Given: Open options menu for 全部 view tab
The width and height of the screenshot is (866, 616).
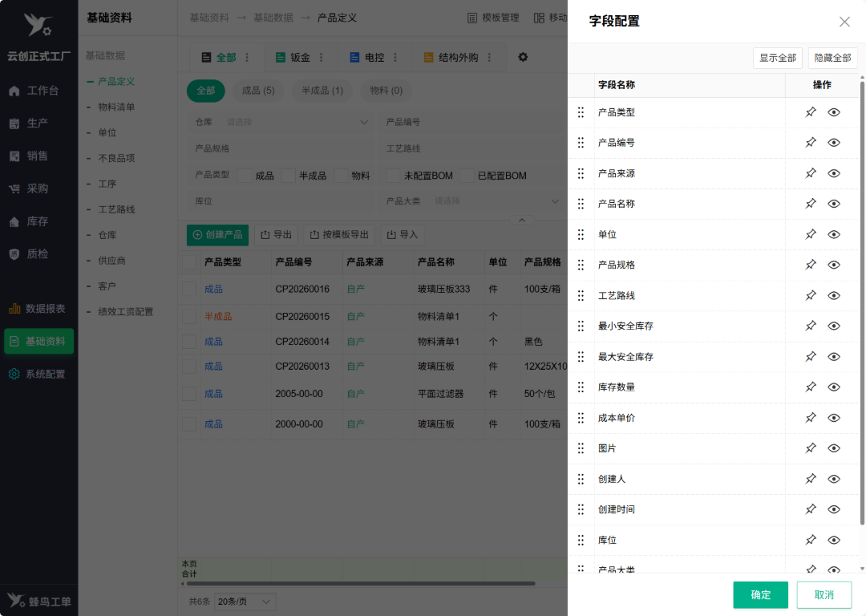Looking at the screenshot, I should click(247, 58).
